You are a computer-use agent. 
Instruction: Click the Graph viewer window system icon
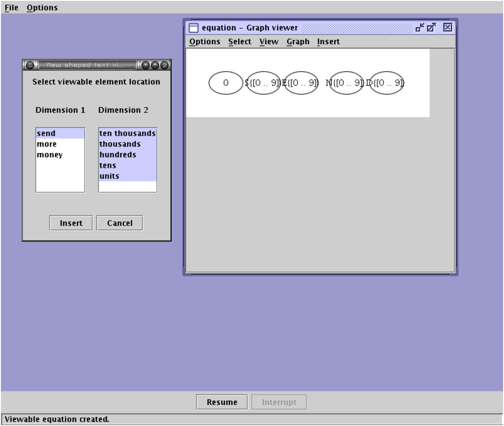(194, 28)
